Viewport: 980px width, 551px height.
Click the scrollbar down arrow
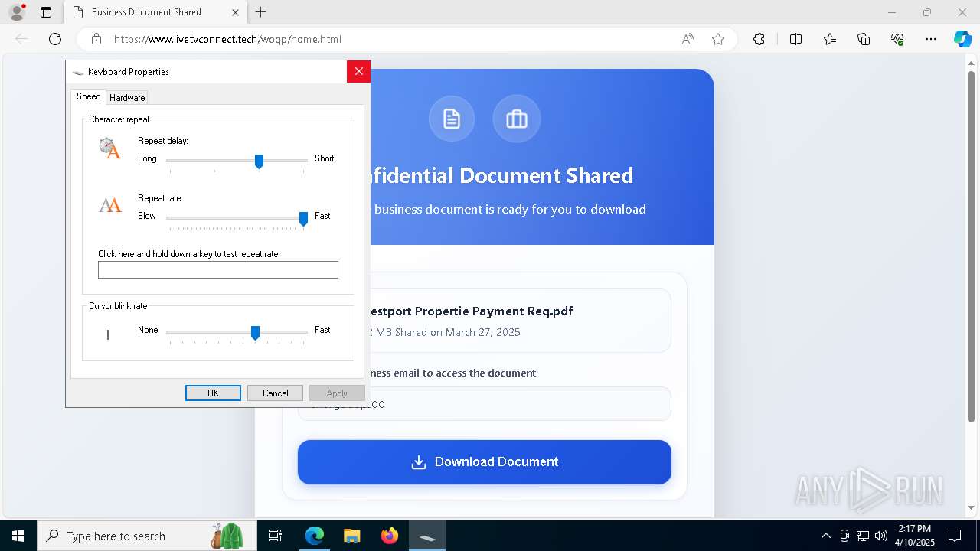coord(971,507)
